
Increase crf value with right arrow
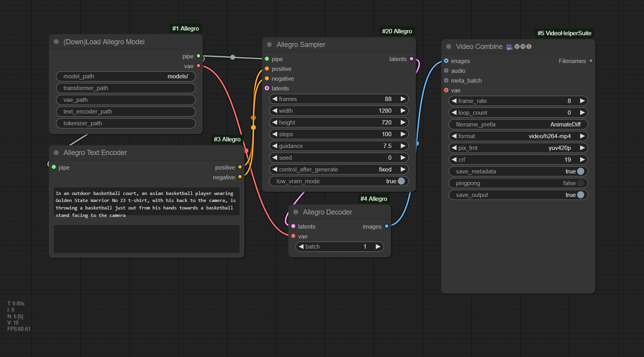[582, 160]
